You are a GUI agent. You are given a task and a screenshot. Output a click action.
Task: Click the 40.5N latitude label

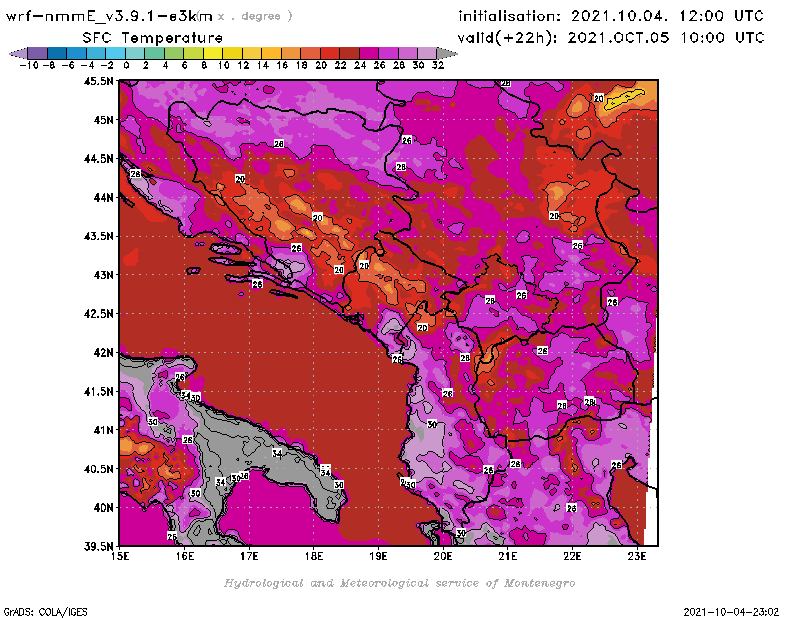(x=98, y=468)
